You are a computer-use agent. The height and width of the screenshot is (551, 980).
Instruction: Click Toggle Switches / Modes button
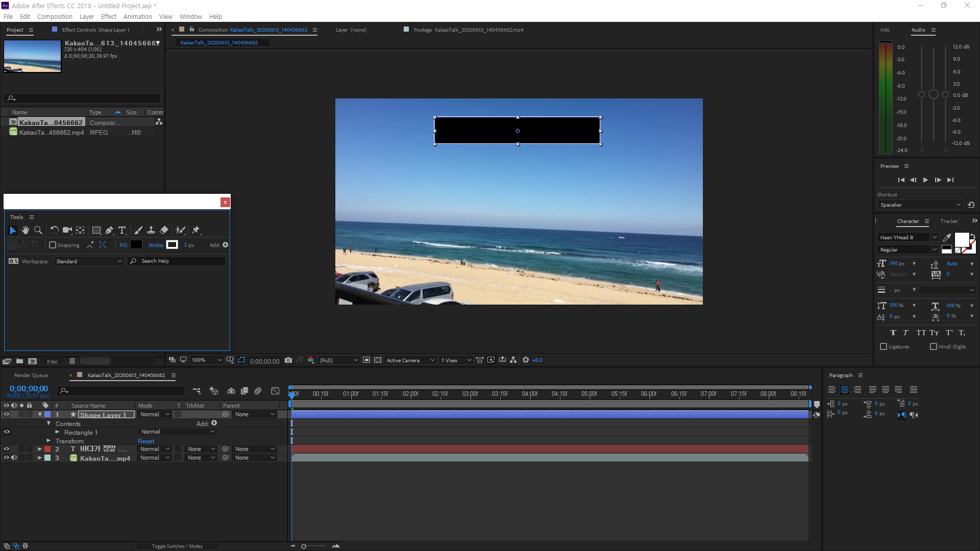click(x=177, y=546)
